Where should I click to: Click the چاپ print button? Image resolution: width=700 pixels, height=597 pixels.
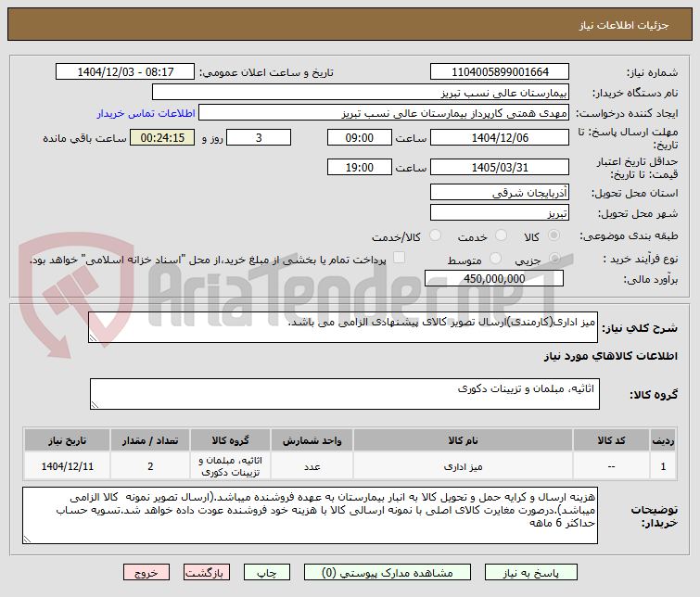pyautogui.click(x=266, y=573)
